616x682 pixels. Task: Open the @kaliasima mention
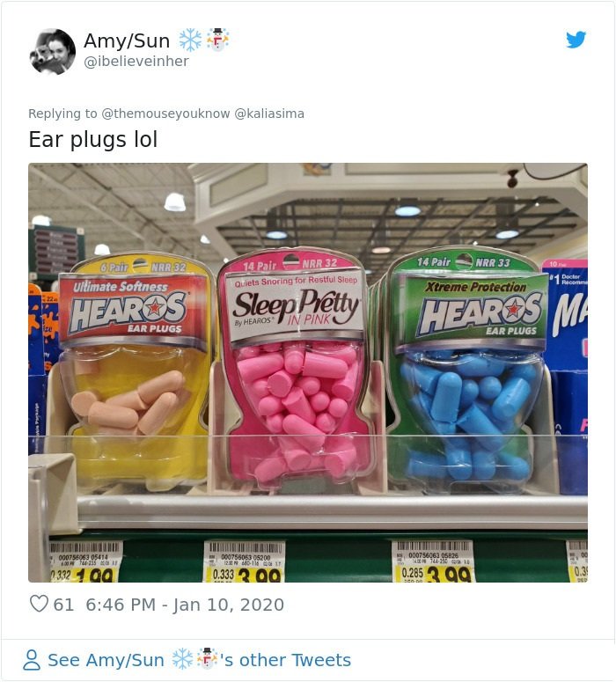pos(269,114)
